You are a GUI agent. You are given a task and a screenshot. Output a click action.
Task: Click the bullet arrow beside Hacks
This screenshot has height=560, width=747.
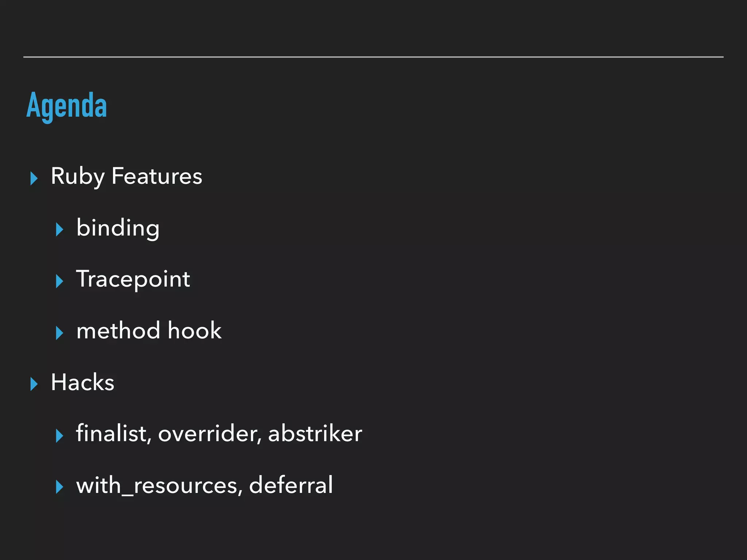pos(34,384)
